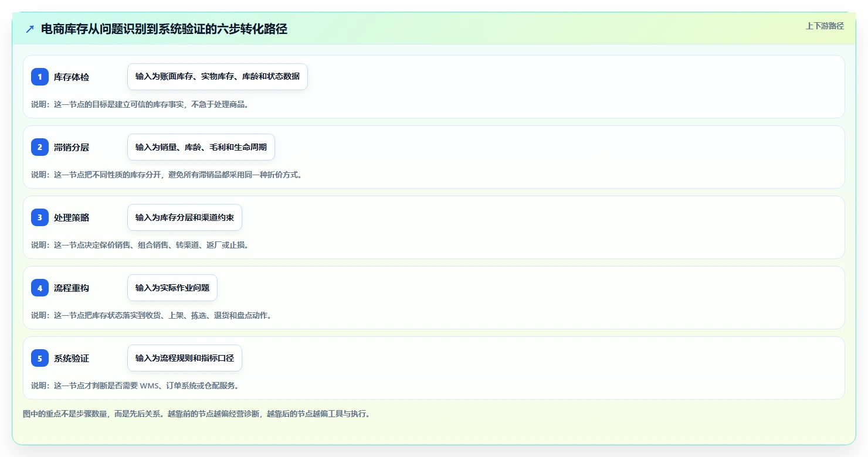Click the description mentioning WMS、订单系统
The width and height of the screenshot is (868, 457).
pyautogui.click(x=135, y=386)
